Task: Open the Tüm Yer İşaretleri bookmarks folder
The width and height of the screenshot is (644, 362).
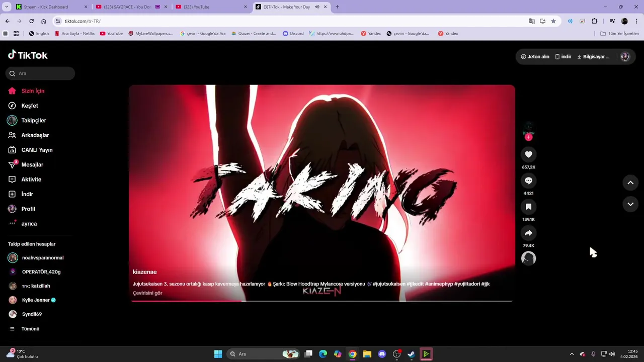Action: coord(620,34)
